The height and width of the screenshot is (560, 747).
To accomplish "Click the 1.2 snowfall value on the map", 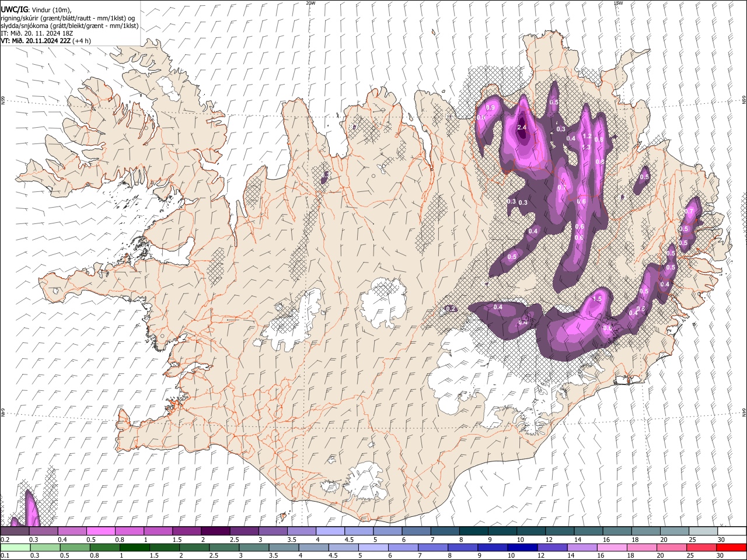I will 587,136.
